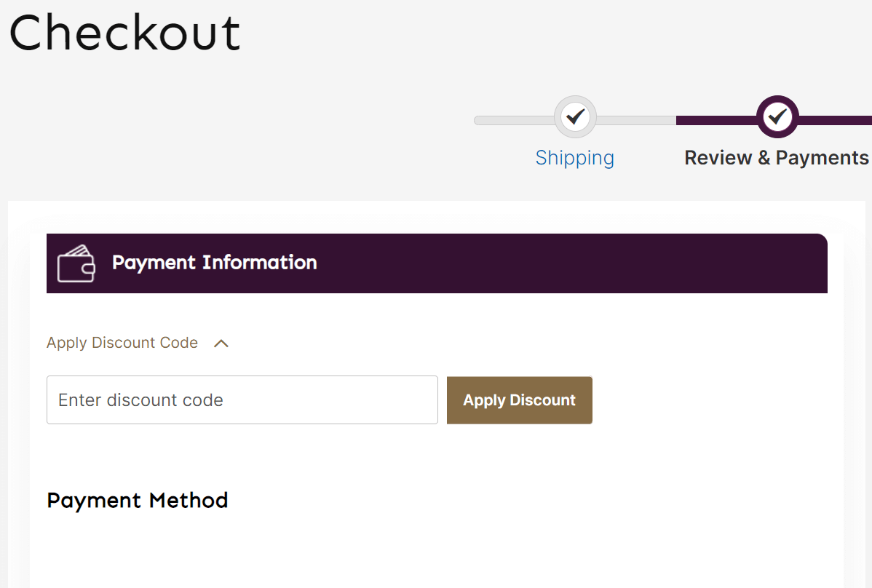The height and width of the screenshot is (588, 872).
Task: Click the Shipping step checkmark circle
Action: [575, 116]
